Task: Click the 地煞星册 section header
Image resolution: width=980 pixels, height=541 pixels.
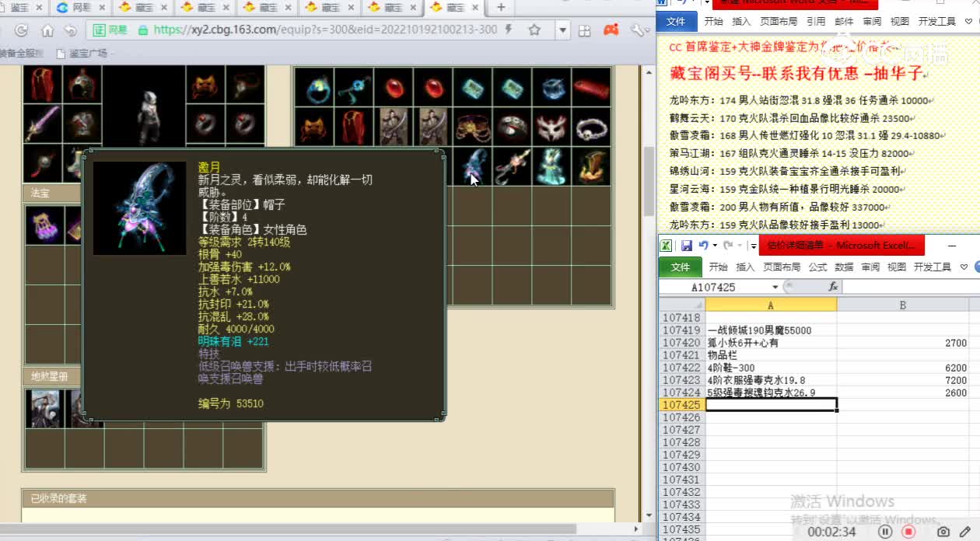Action: point(53,376)
